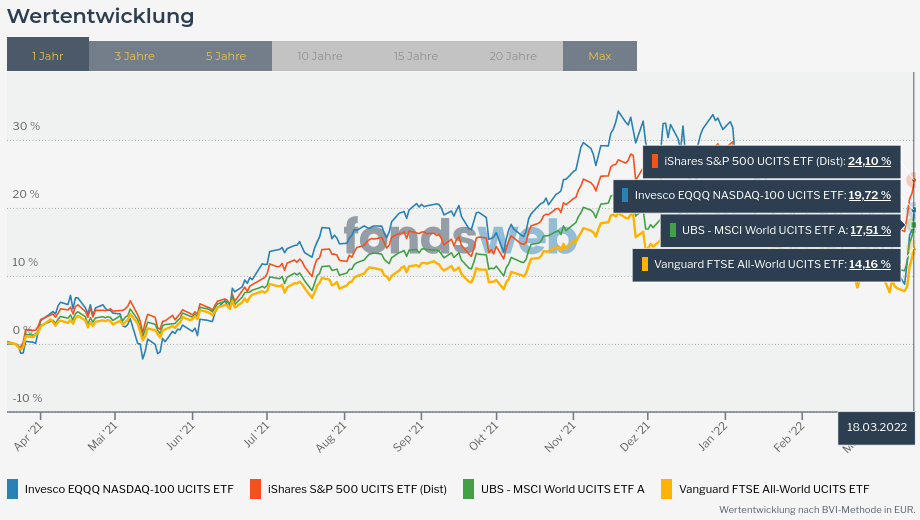The height and width of the screenshot is (520, 920).
Task: Toggle Vanguard FTSE All-World UCITS ETF legend label
Action: tap(774, 489)
